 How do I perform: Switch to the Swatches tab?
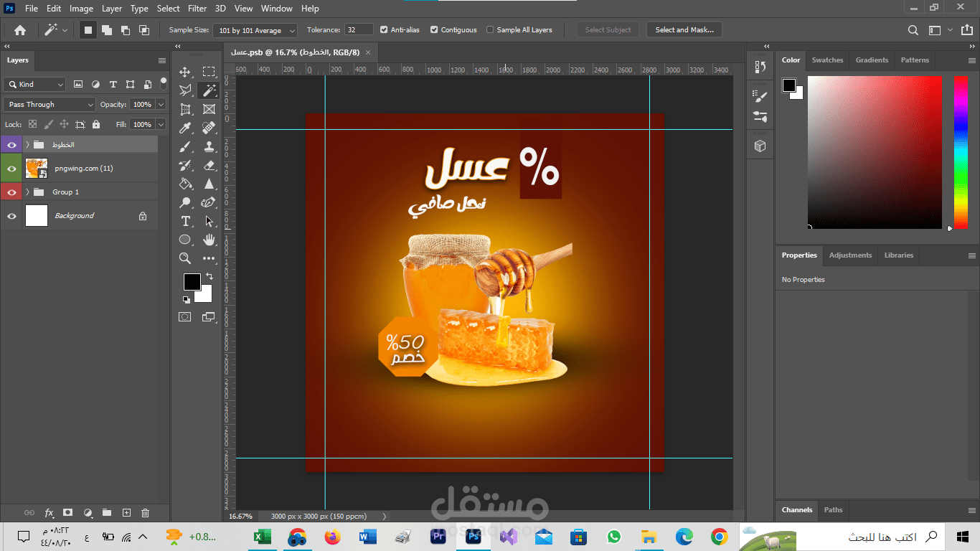tap(827, 60)
